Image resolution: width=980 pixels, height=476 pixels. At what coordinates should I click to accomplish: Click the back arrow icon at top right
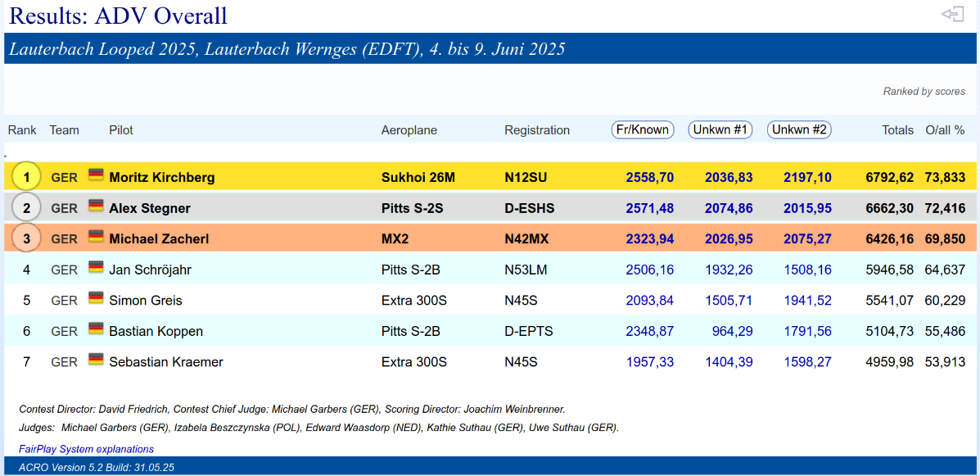pyautogui.click(x=952, y=14)
